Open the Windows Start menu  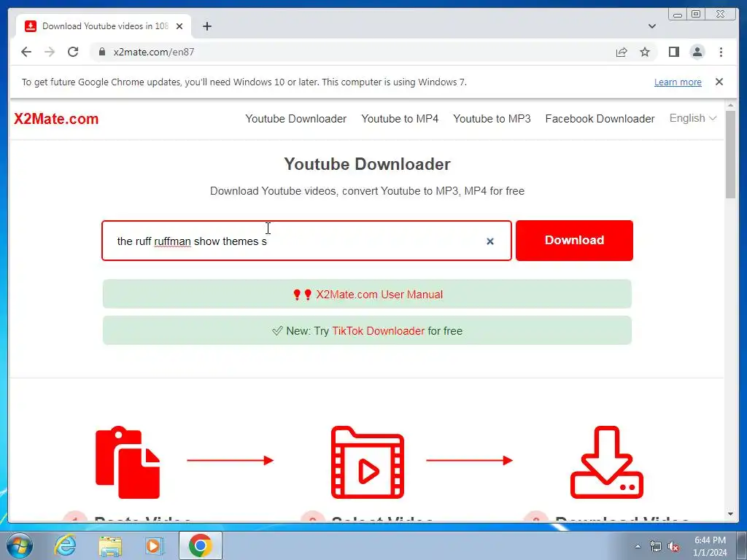point(18,545)
